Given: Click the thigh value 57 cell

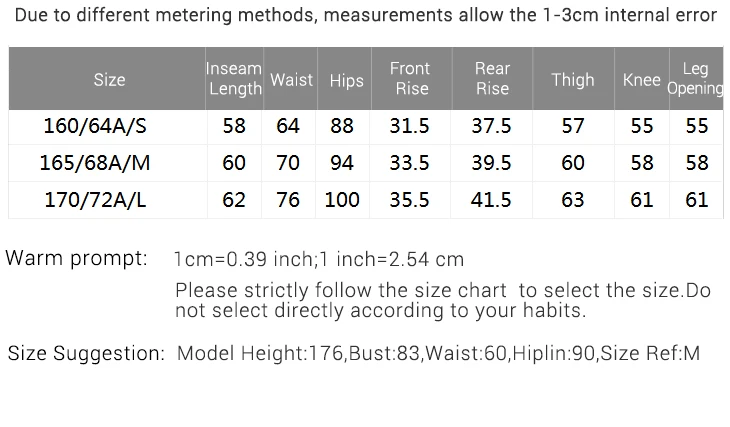Looking at the screenshot, I should tap(573, 126).
